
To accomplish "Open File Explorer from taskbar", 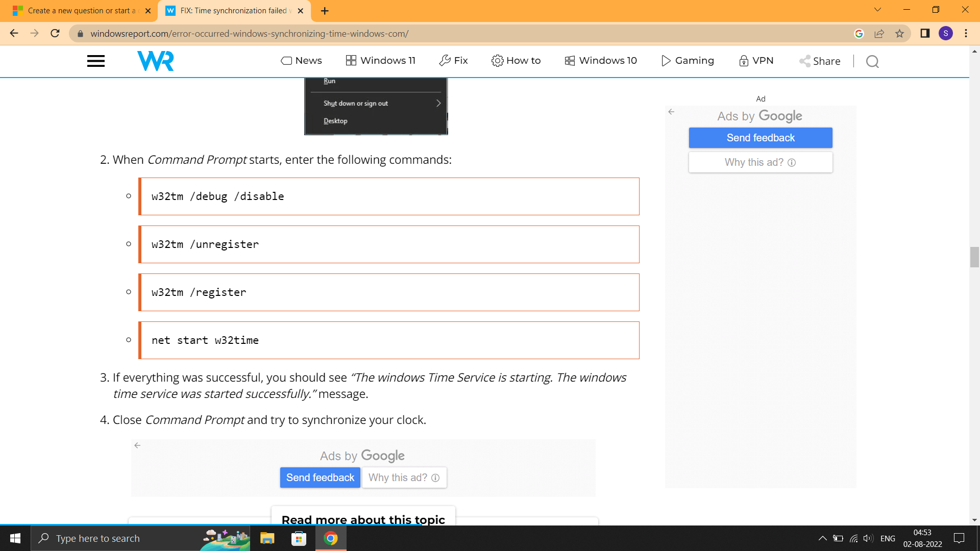I will (267, 538).
